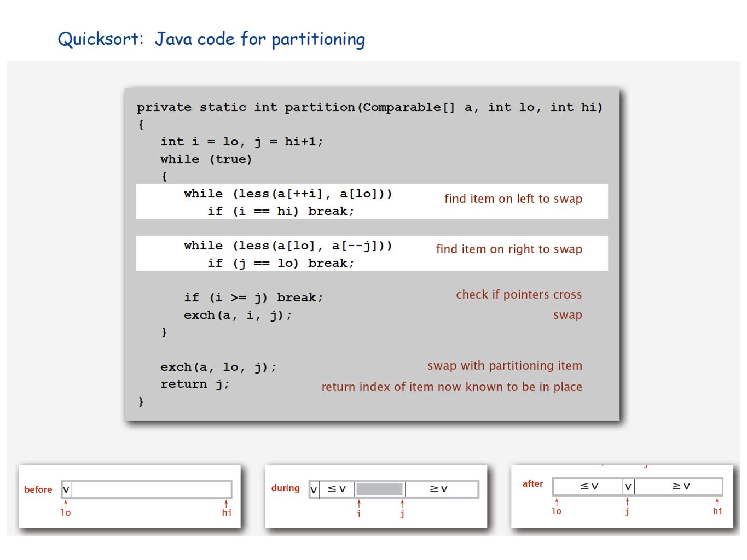747x560 pixels.
Task: Click the slide title "Quicksort: Java code for partitioning"
Action: click(211, 39)
